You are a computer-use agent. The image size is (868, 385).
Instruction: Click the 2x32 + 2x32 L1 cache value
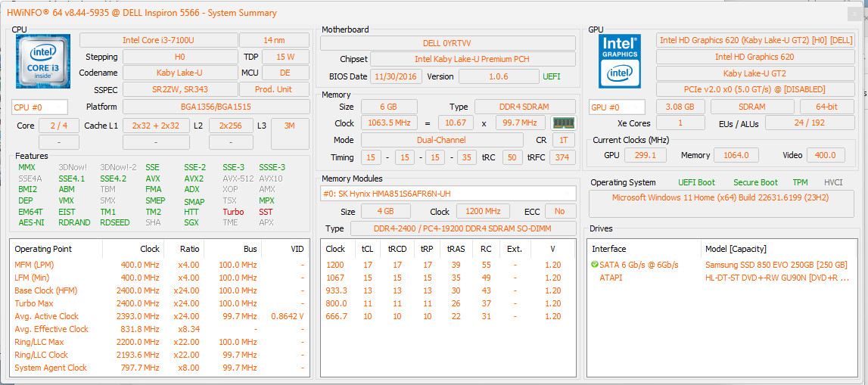(156, 126)
